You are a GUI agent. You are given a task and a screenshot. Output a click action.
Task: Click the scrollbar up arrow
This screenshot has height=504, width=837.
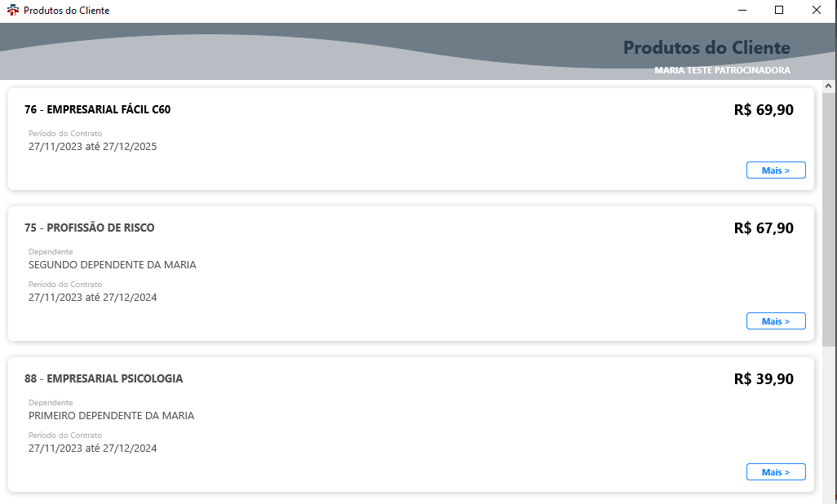click(829, 86)
